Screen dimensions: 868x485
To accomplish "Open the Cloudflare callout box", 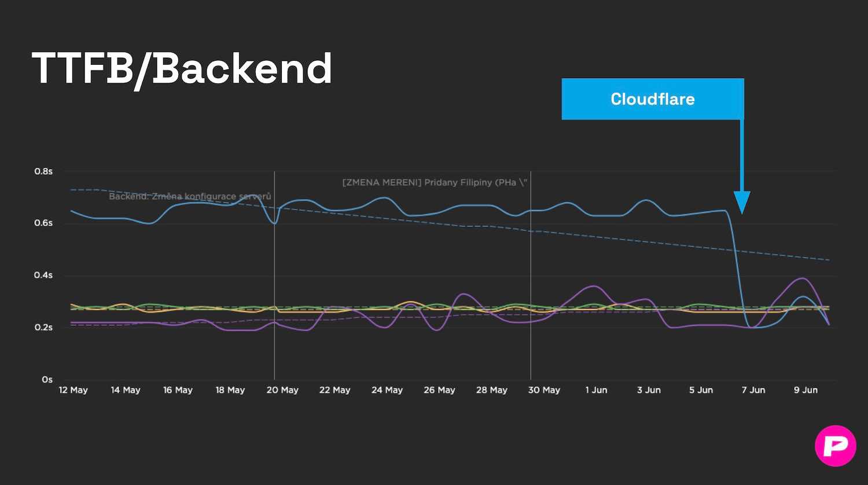I will [652, 98].
